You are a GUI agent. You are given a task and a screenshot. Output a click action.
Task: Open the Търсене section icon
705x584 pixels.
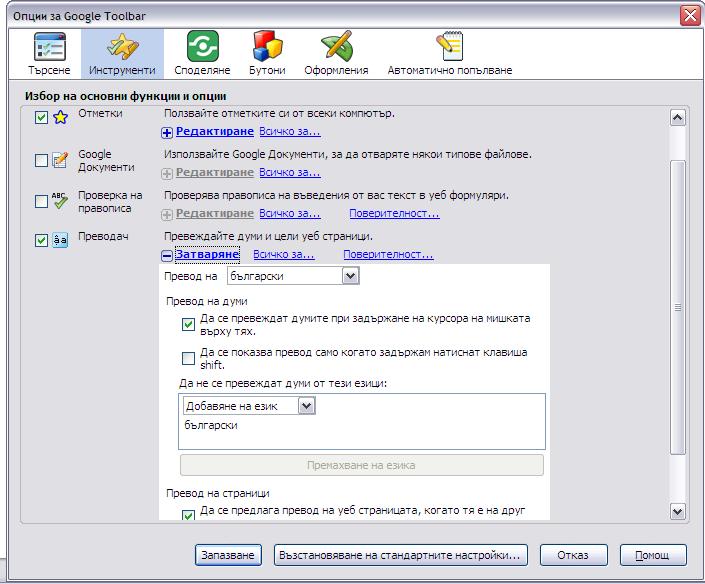49,47
